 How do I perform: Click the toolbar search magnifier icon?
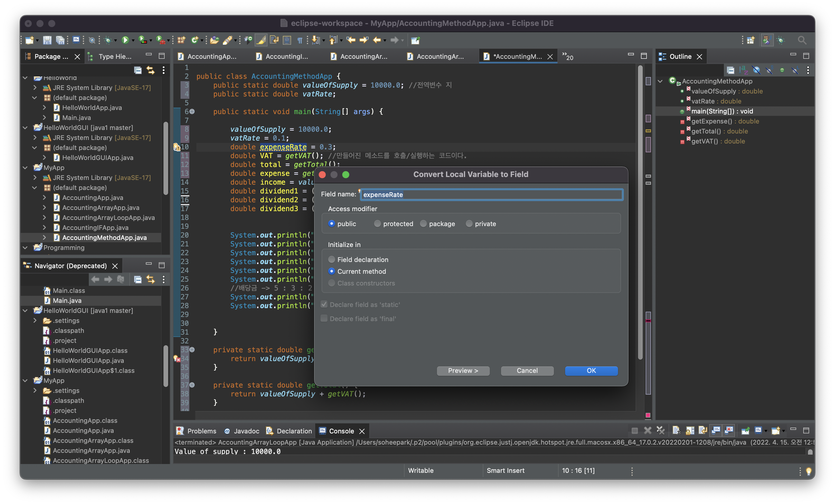801,40
